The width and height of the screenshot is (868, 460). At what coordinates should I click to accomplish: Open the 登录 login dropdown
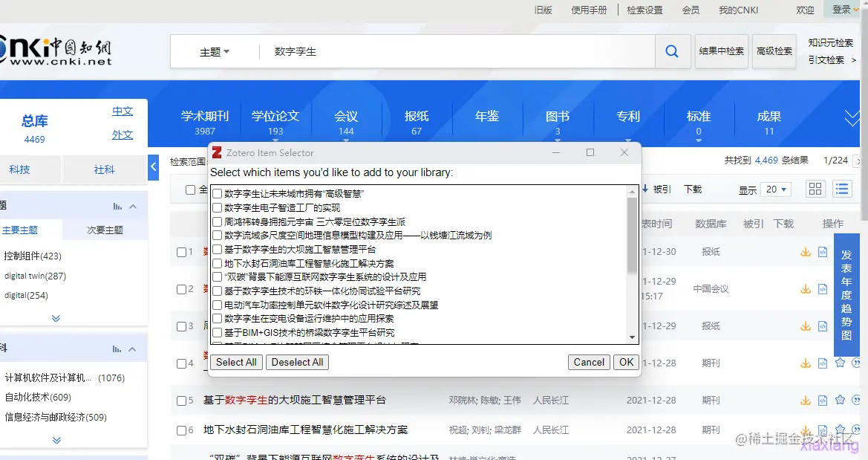(x=845, y=10)
